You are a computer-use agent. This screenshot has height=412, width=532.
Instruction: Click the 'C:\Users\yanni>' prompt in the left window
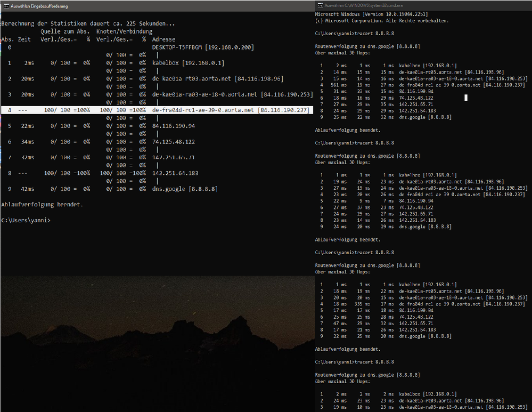pyautogui.click(x=26, y=221)
